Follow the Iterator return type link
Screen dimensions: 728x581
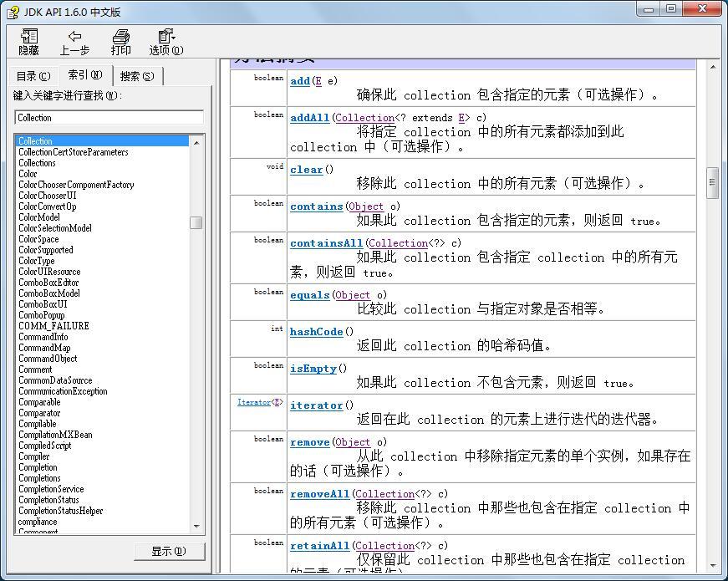coord(254,402)
